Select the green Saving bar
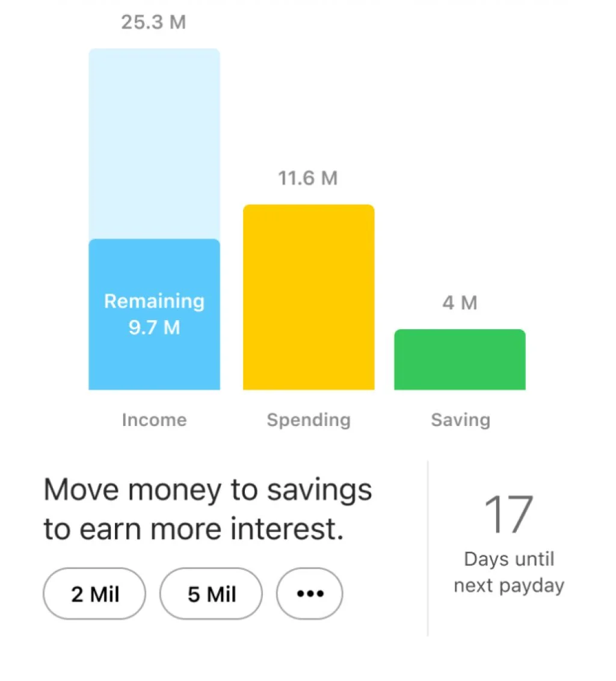Viewport: 616px width, 681px height. point(460,360)
